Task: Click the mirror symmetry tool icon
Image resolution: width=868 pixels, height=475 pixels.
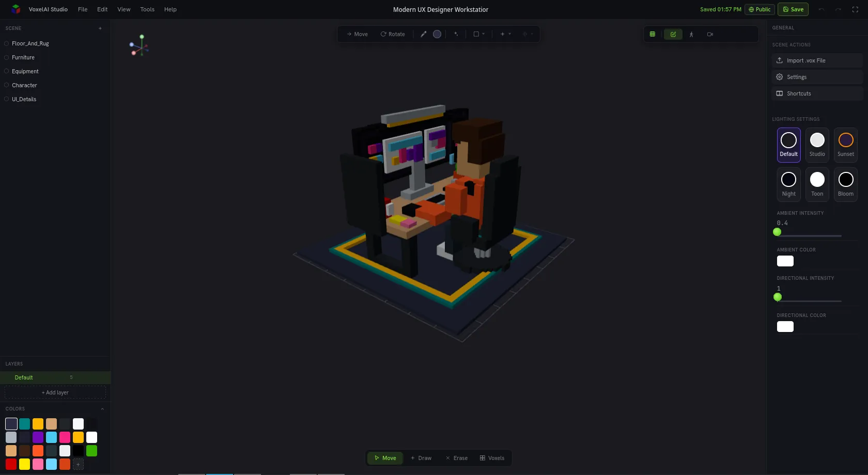Action: tap(525, 34)
